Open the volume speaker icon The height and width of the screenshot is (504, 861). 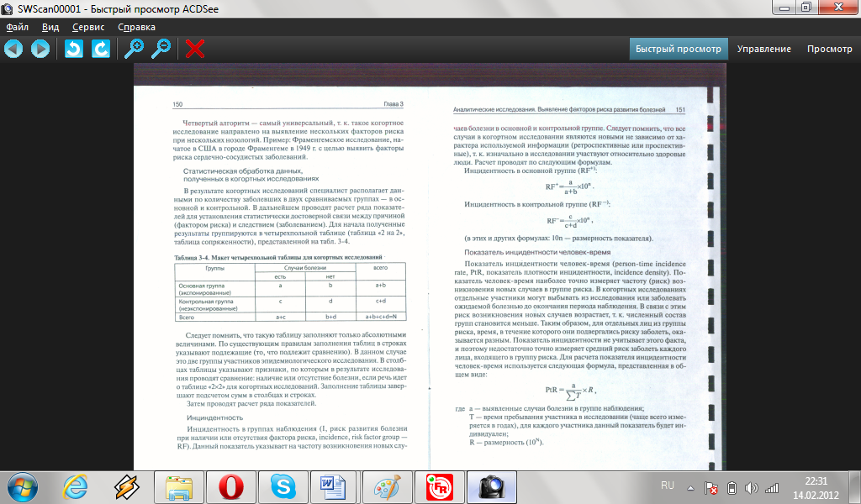coord(751,487)
